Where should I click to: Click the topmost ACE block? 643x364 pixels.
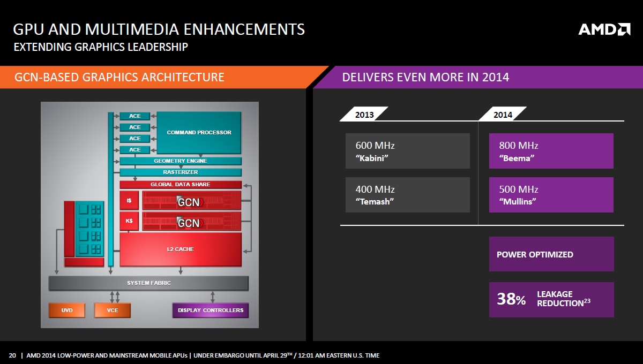(x=135, y=116)
